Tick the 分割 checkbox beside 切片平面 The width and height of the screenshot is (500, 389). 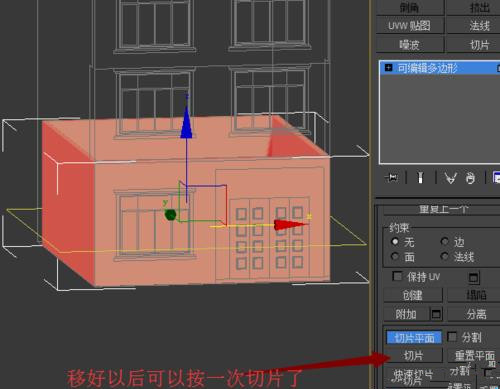coord(452,337)
